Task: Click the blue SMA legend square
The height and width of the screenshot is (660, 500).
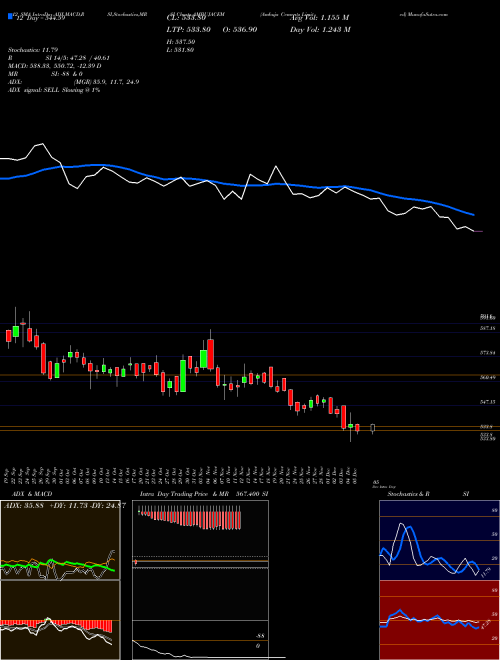Action: click(10, 16)
